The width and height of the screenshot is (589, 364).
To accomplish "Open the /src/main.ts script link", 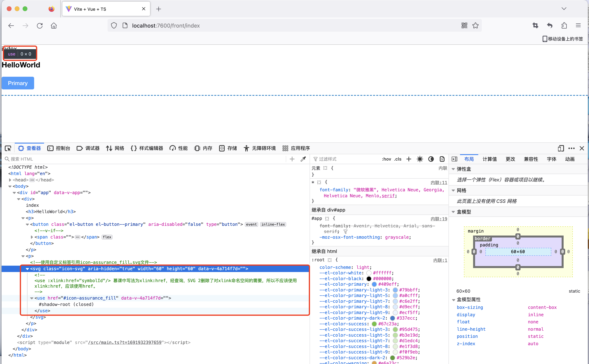I will (125, 342).
